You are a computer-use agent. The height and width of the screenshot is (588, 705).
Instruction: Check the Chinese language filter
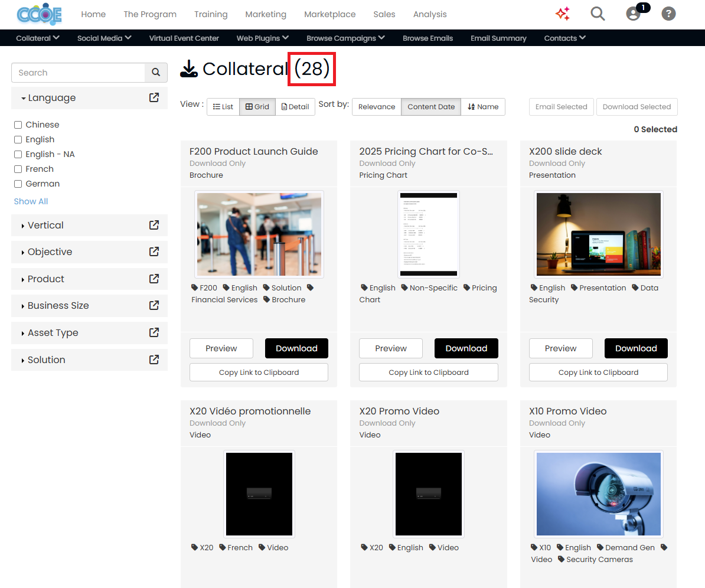18,125
